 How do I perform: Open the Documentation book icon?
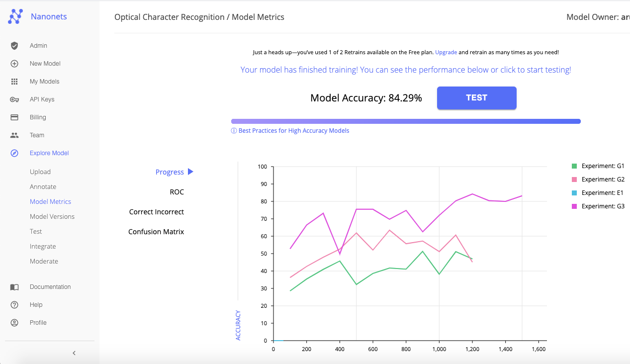[x=14, y=287]
